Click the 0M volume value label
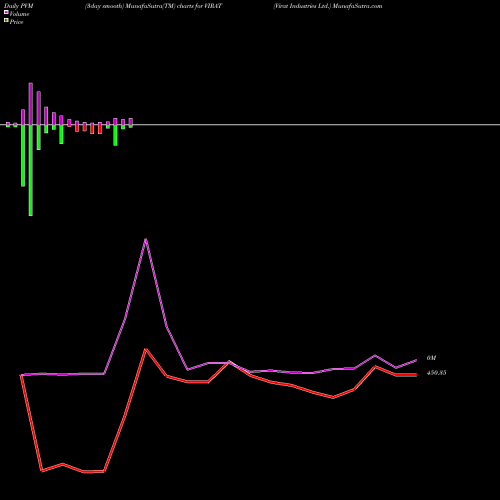This screenshot has width=500, height=500. (431, 358)
